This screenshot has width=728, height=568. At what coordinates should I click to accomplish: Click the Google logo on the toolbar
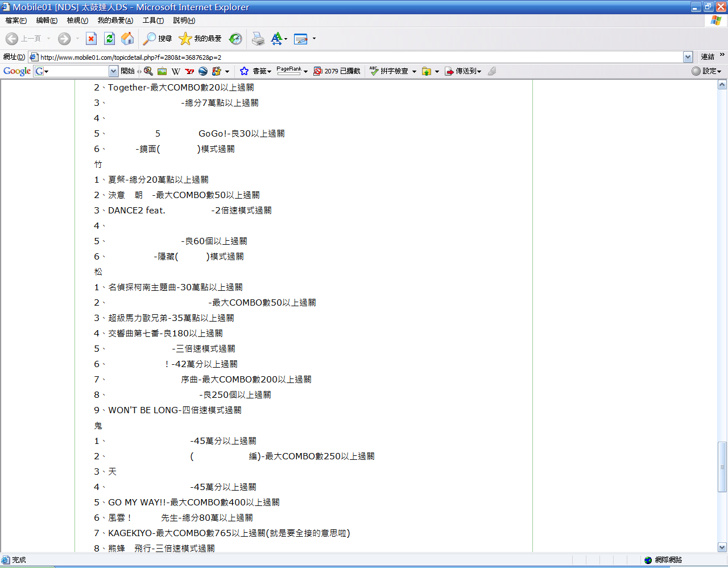tap(17, 71)
